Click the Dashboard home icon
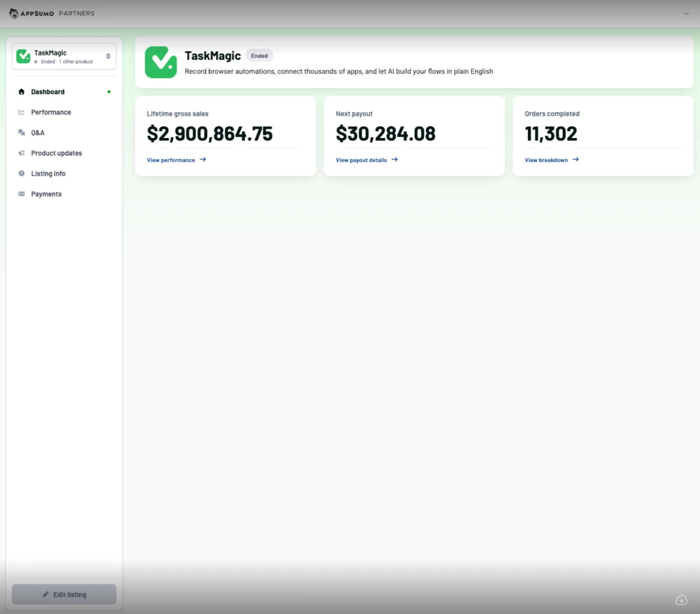Viewport: 700px width, 614px height. 22,92
